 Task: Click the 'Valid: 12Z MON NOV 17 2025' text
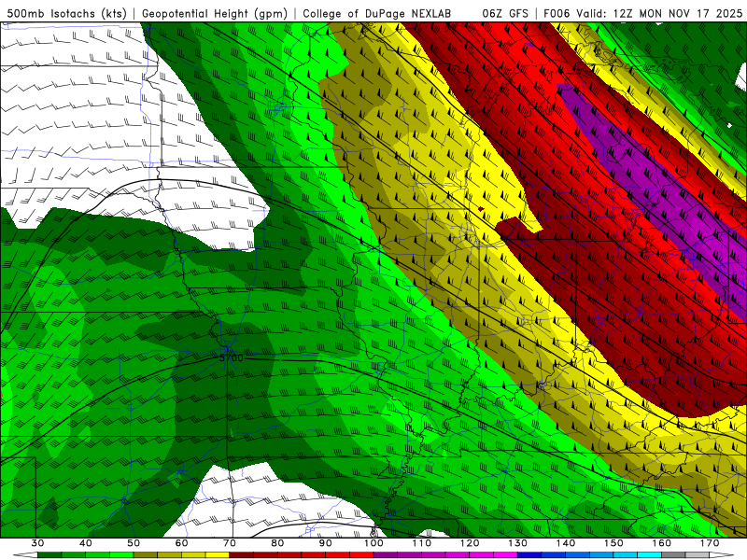659,13
